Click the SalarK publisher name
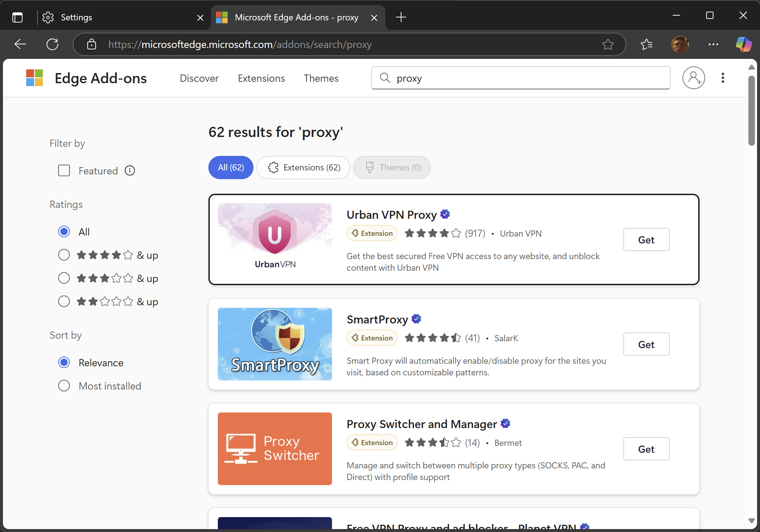Image resolution: width=760 pixels, height=532 pixels. click(506, 338)
